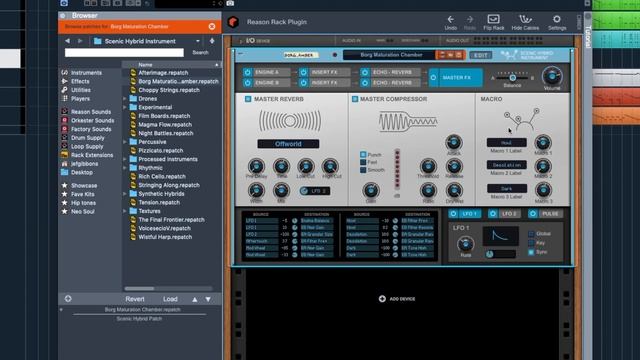Viewport: 640px width, 360px height.
Task: Open the Desktop location
Action: [x=82, y=172]
